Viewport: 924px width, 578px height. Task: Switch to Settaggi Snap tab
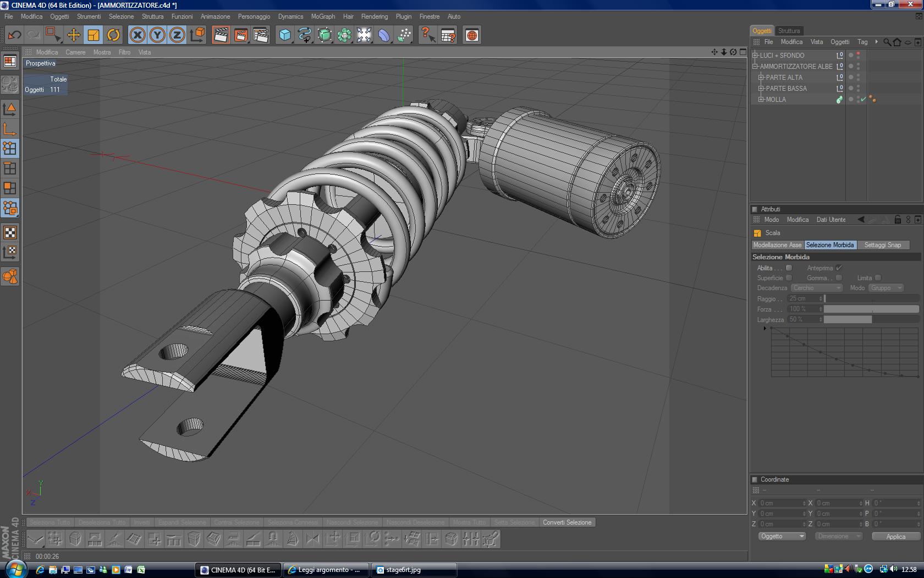(x=883, y=245)
